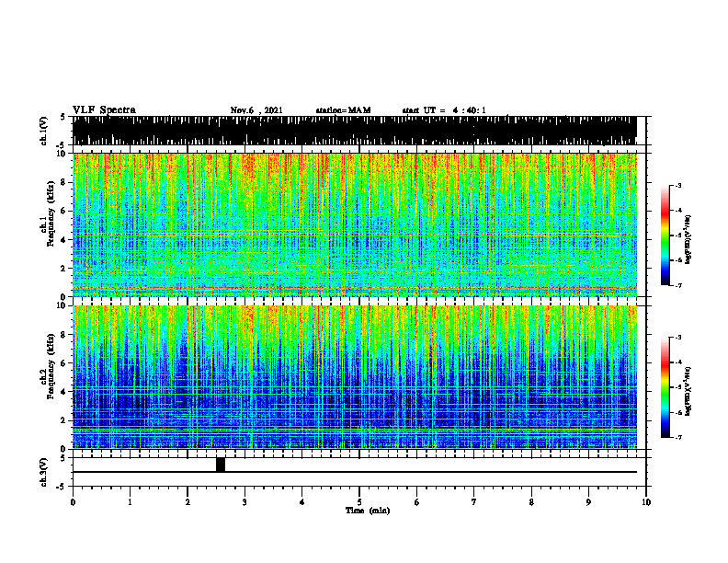Click the "start UT = 4:40:1" header text

click(x=444, y=110)
